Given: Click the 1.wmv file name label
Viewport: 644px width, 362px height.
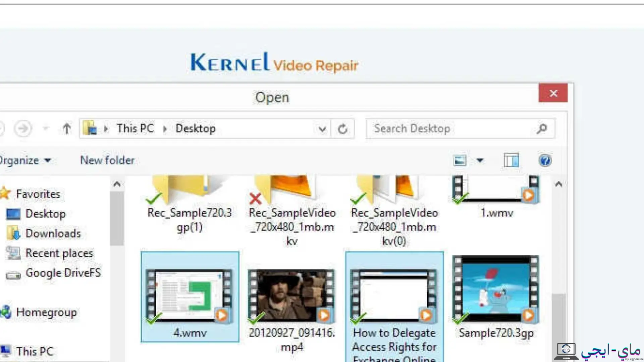Looking at the screenshot, I should click(497, 213).
